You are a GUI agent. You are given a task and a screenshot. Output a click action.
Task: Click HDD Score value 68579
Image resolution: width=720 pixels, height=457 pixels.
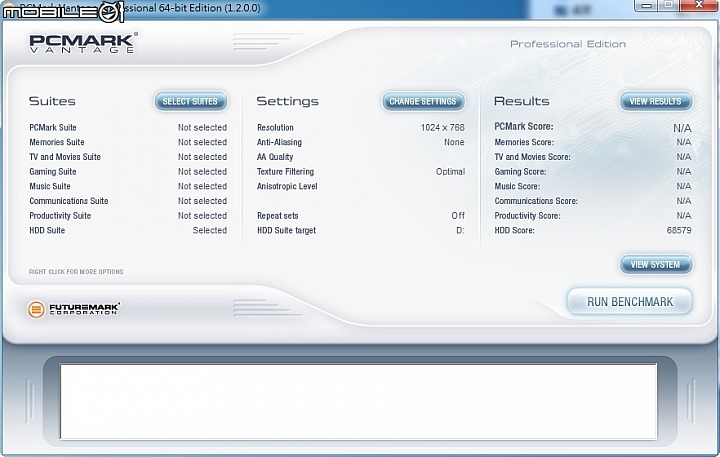(x=679, y=231)
